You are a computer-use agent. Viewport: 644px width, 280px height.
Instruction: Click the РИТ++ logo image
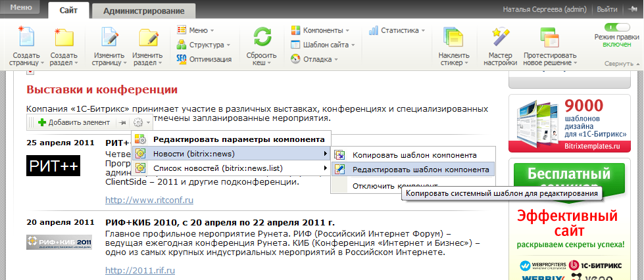coord(53,166)
